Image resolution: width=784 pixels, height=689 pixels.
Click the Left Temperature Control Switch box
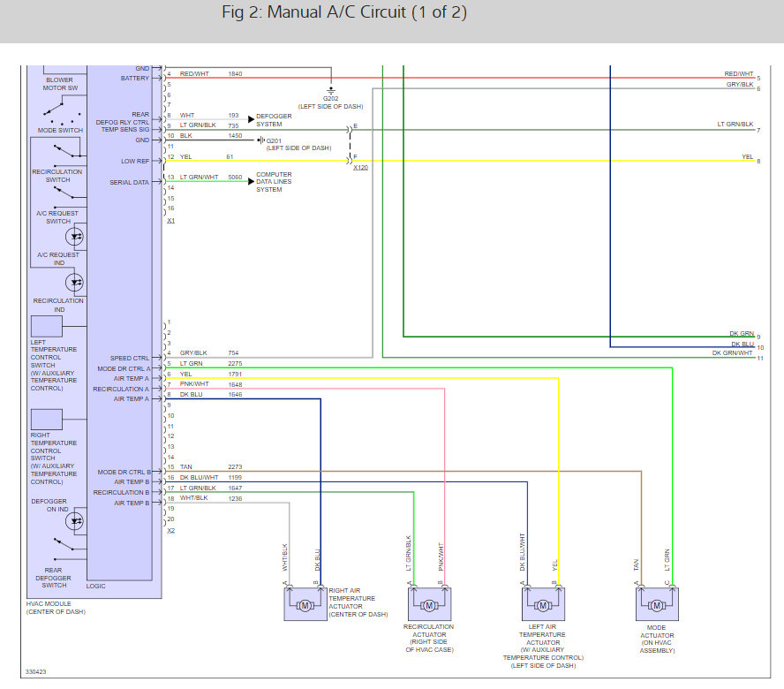point(47,326)
